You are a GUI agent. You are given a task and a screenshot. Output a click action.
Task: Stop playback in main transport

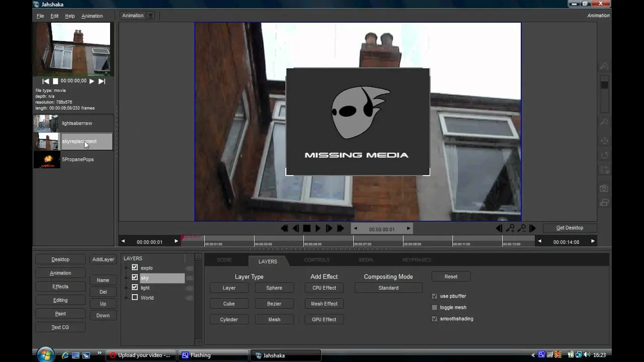coord(307,228)
